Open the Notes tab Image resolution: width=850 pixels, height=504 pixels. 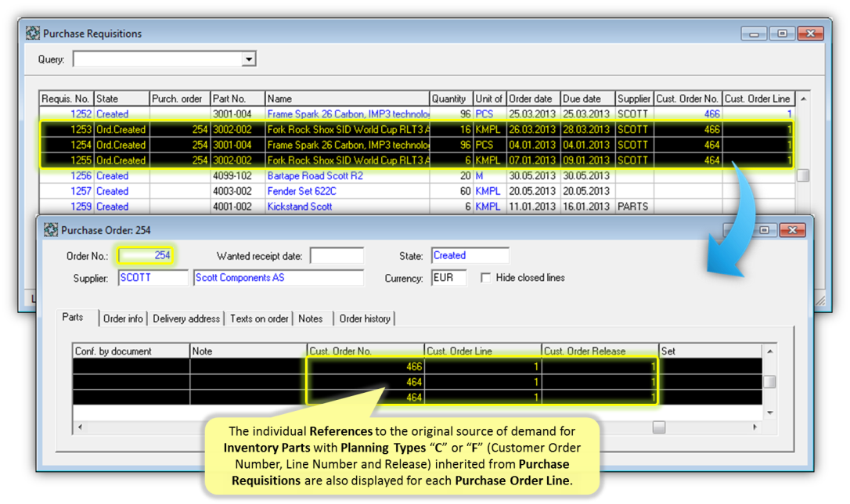coord(311,319)
